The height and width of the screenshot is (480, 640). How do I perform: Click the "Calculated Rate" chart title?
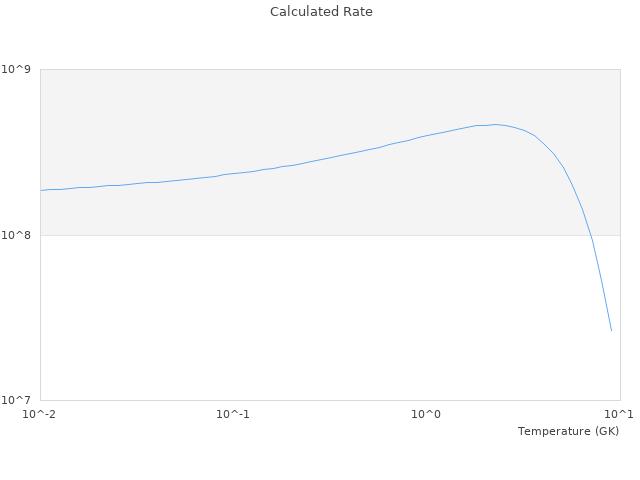pyautogui.click(x=320, y=12)
